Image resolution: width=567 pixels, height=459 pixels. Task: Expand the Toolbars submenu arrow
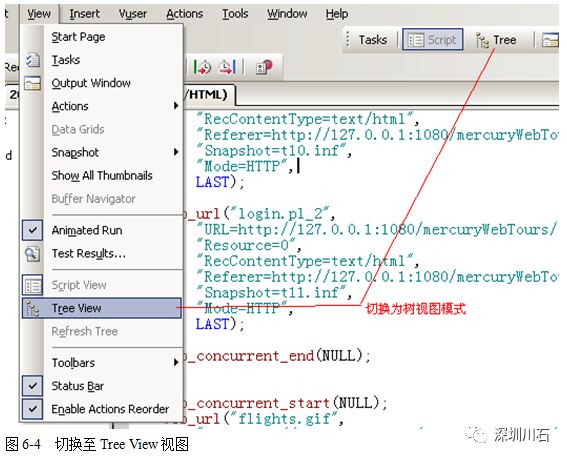coord(176,362)
